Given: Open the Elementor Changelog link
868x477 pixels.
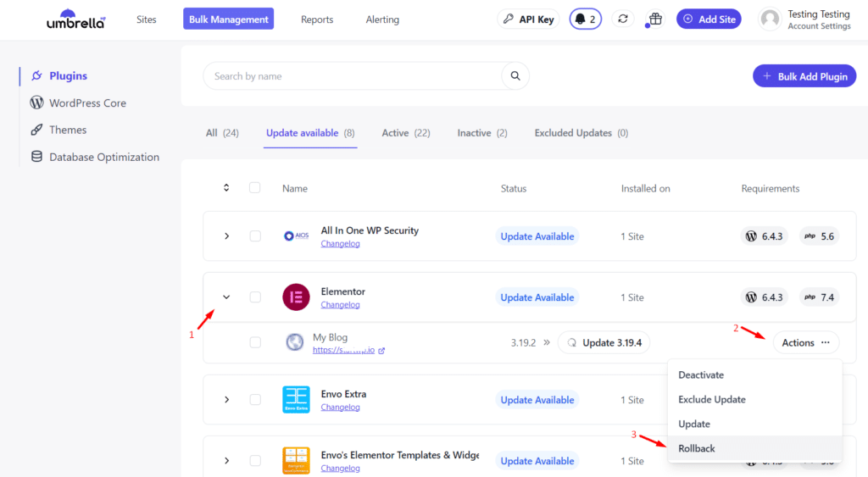Looking at the screenshot, I should pos(341,304).
